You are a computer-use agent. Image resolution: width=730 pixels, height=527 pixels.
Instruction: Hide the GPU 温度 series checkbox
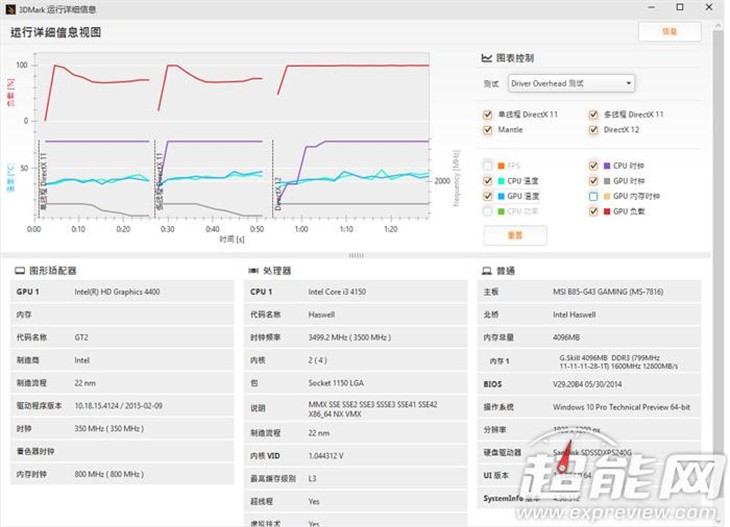coord(487,196)
